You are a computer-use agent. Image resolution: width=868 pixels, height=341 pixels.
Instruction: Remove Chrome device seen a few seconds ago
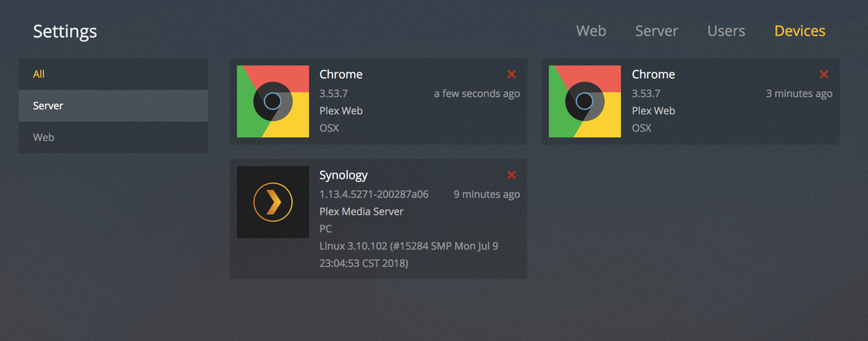[x=511, y=74]
